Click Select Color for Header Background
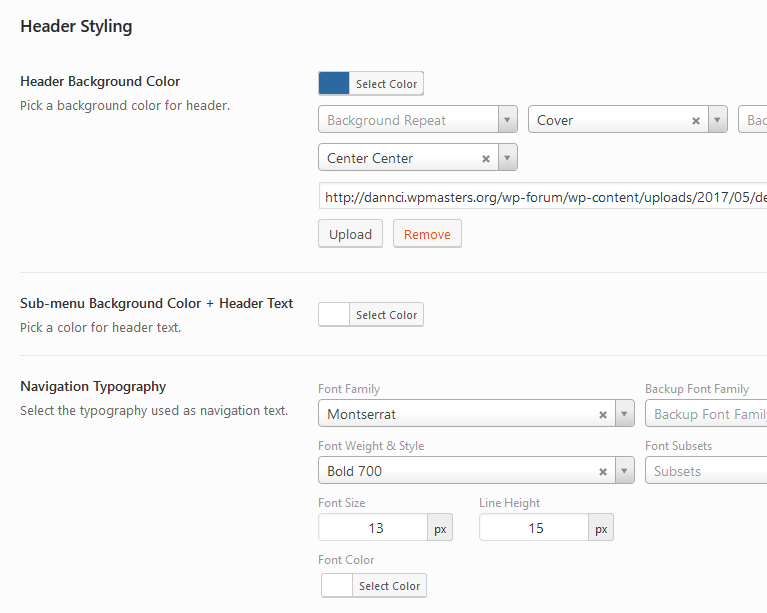 point(386,84)
